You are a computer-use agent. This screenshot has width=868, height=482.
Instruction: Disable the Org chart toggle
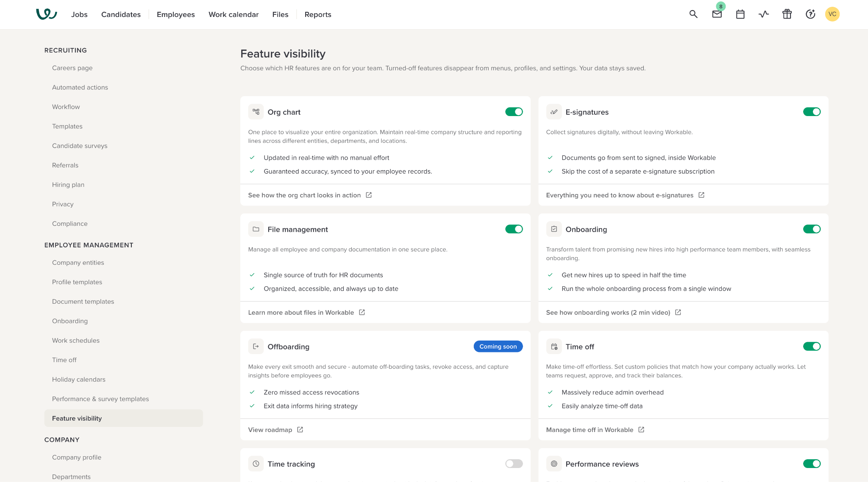pyautogui.click(x=514, y=112)
